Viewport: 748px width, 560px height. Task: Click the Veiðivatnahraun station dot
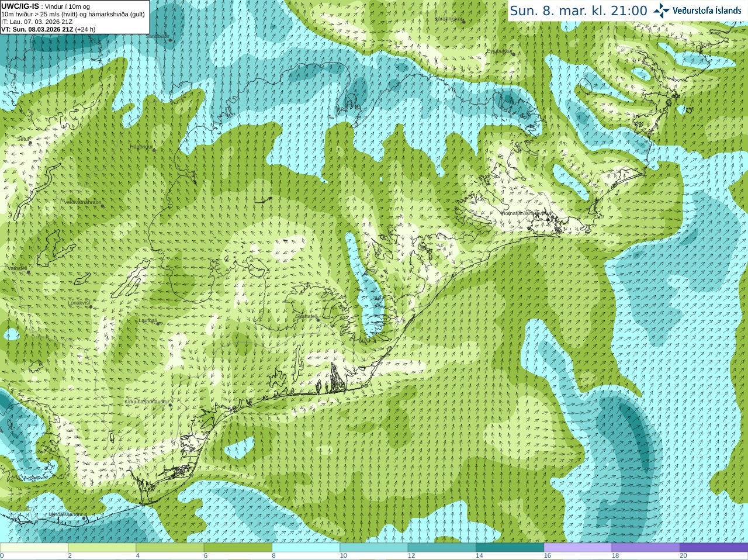pyautogui.click(x=102, y=206)
